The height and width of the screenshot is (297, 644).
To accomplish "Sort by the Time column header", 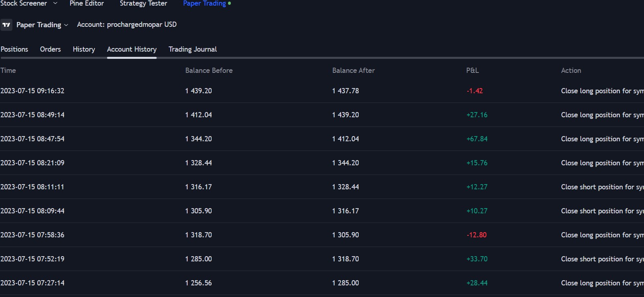I will pos(8,70).
